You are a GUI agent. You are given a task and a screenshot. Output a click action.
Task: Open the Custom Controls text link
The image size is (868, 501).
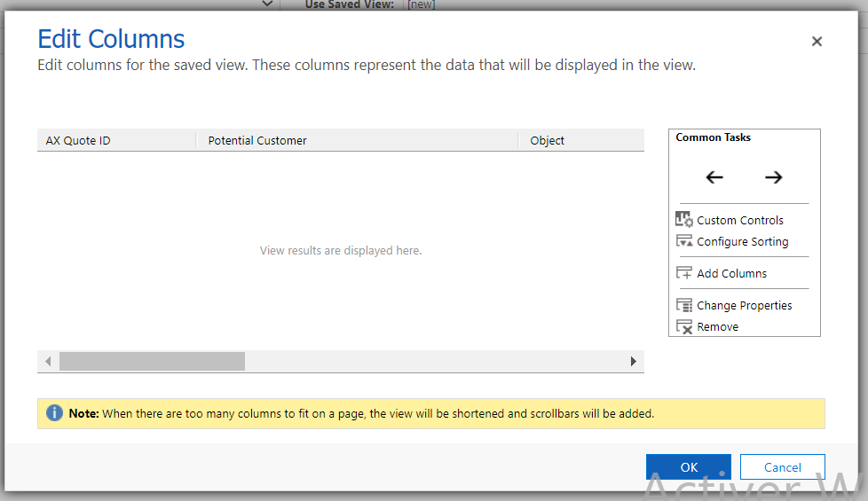740,220
